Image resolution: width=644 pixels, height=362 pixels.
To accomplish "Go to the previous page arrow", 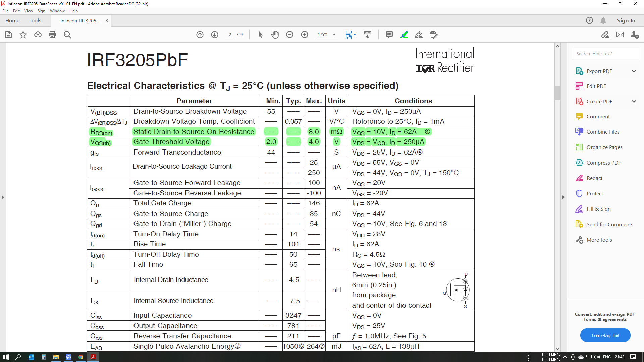I will pyautogui.click(x=200, y=35).
